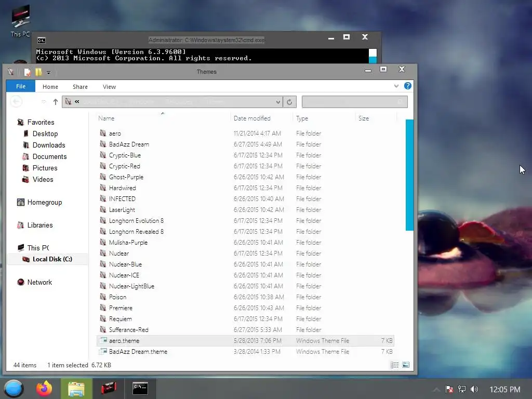Select Favorites in navigation pane
532x399 pixels.
tap(41, 122)
